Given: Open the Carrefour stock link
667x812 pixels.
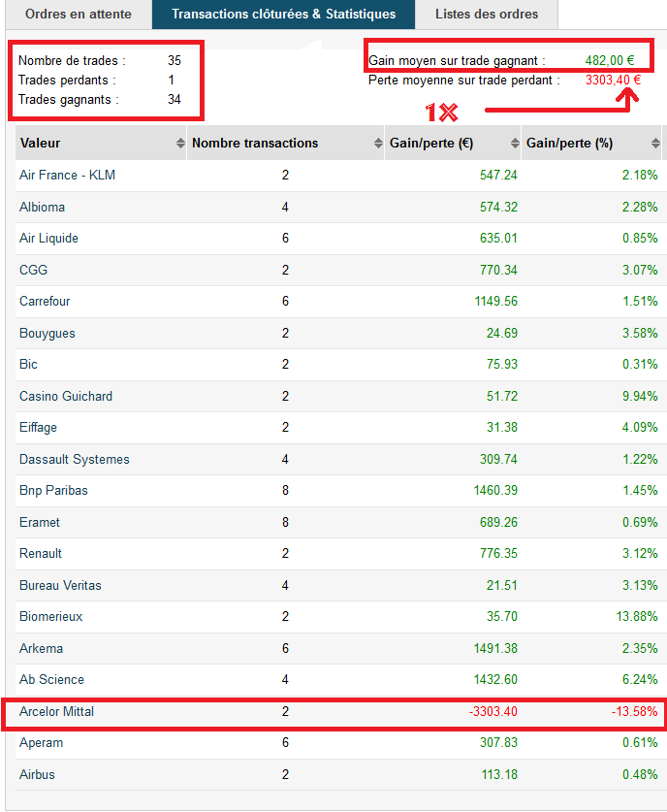Looking at the screenshot, I should (45, 302).
